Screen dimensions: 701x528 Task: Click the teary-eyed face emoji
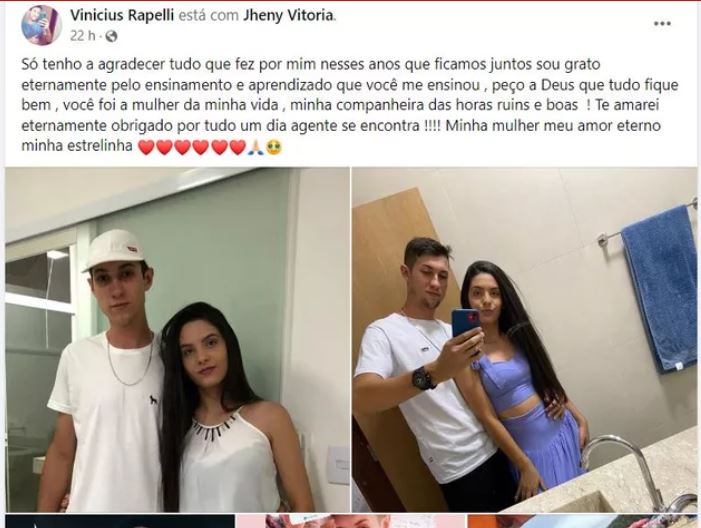274,147
